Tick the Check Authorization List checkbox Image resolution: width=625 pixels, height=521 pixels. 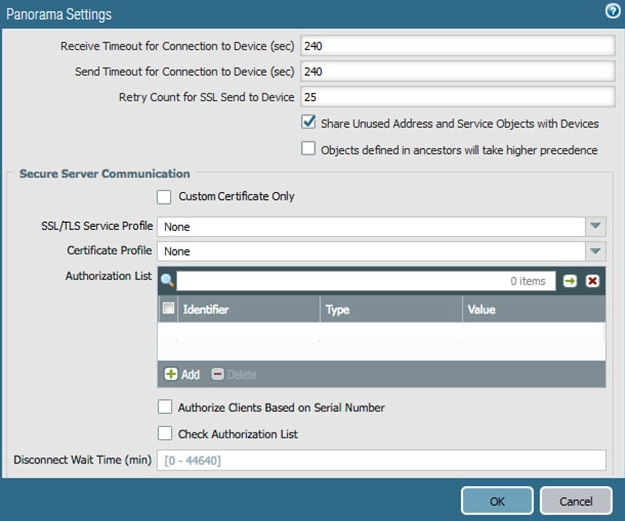click(165, 433)
